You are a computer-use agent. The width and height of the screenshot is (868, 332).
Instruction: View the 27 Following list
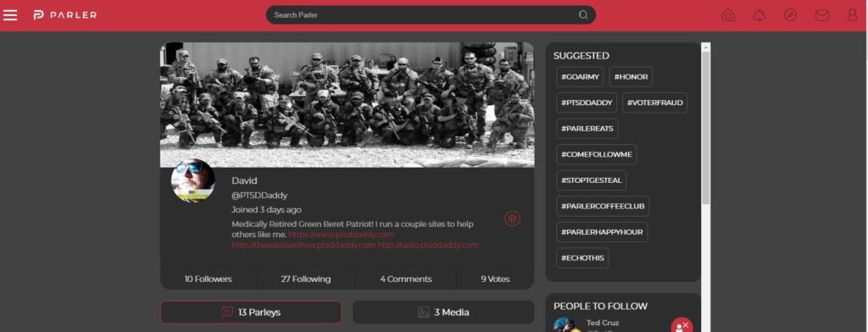pos(305,279)
